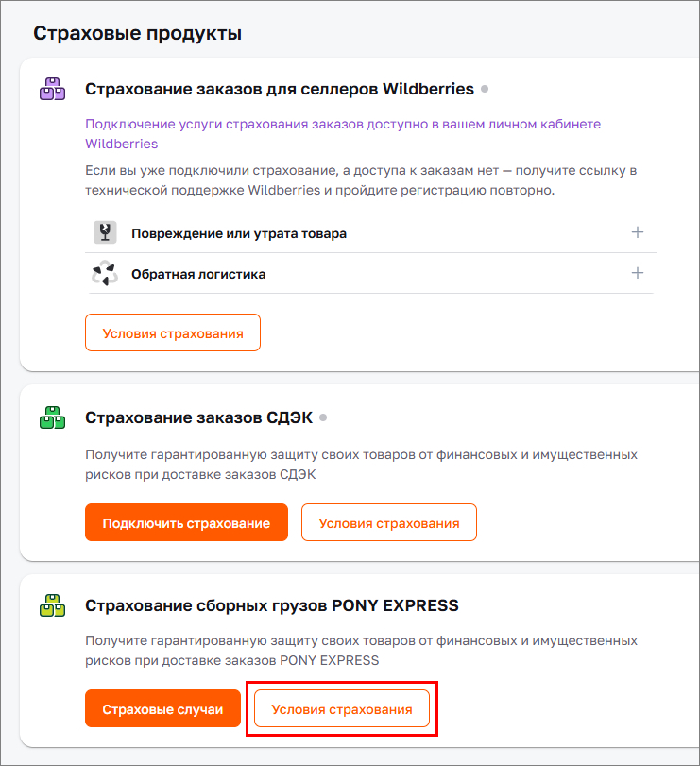
Task: Click the gray dot after Wildberries insurance title
Action: coord(485,89)
